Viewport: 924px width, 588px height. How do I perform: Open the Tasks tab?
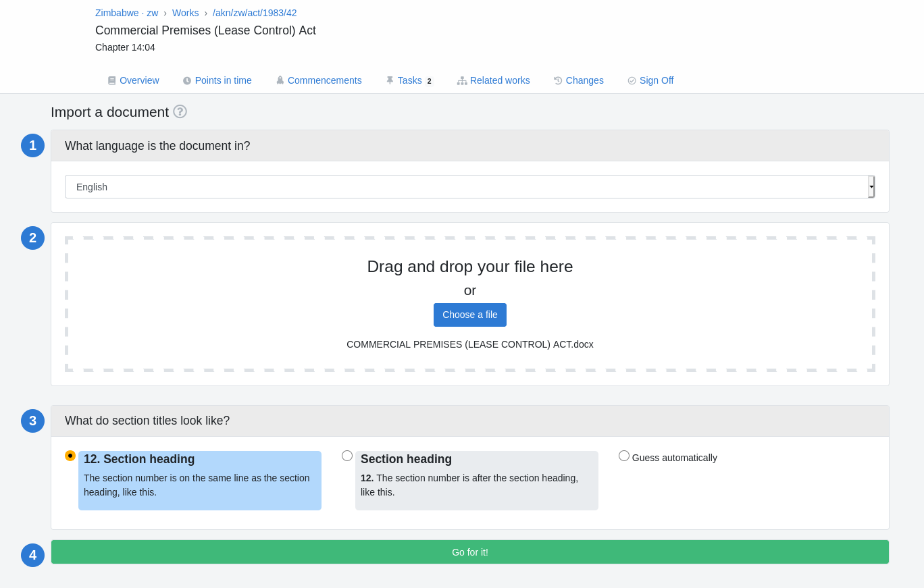[409, 80]
